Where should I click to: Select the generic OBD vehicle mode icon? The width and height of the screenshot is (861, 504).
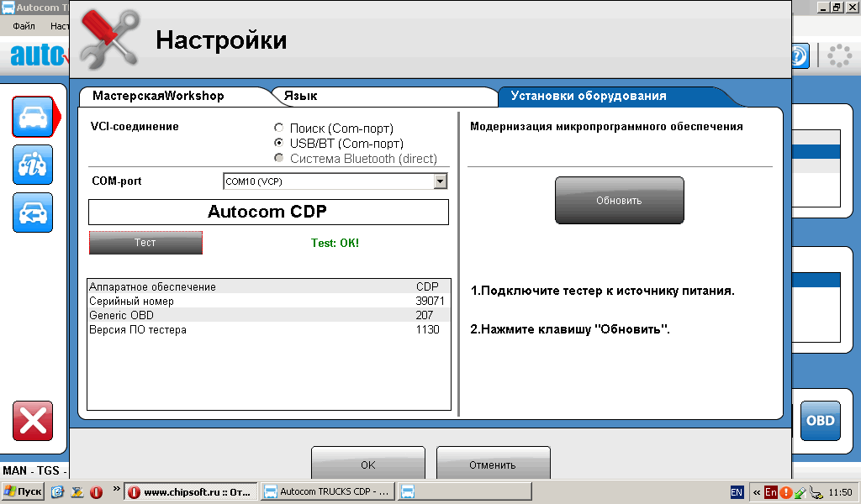[32, 213]
